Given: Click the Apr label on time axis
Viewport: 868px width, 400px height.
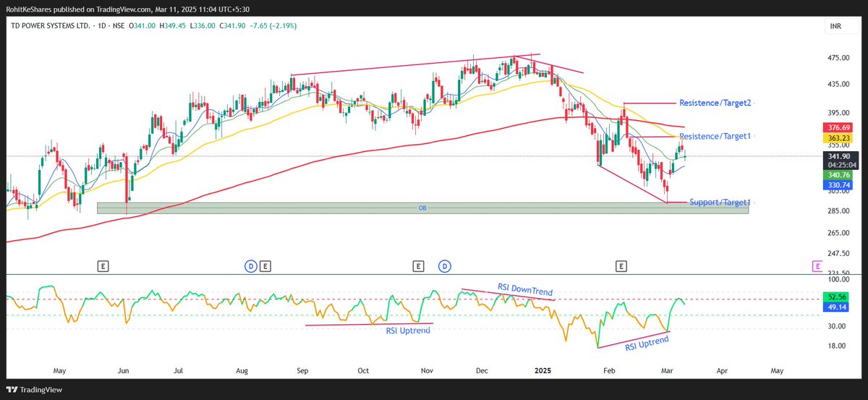Looking at the screenshot, I should point(722,370).
